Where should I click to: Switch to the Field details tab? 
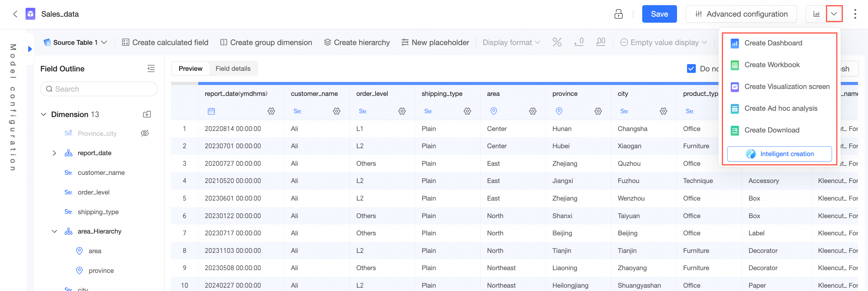click(x=233, y=69)
